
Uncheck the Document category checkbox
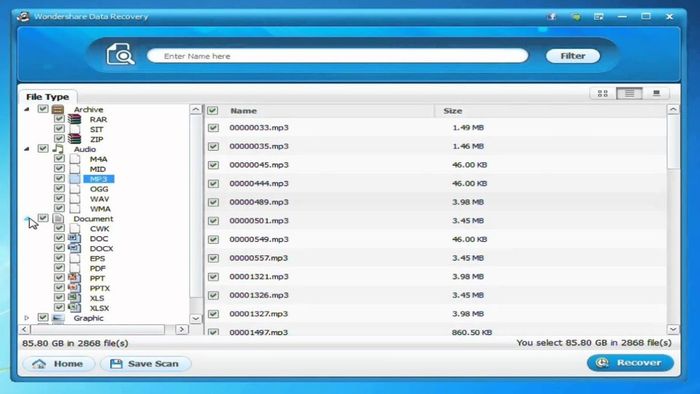43,218
